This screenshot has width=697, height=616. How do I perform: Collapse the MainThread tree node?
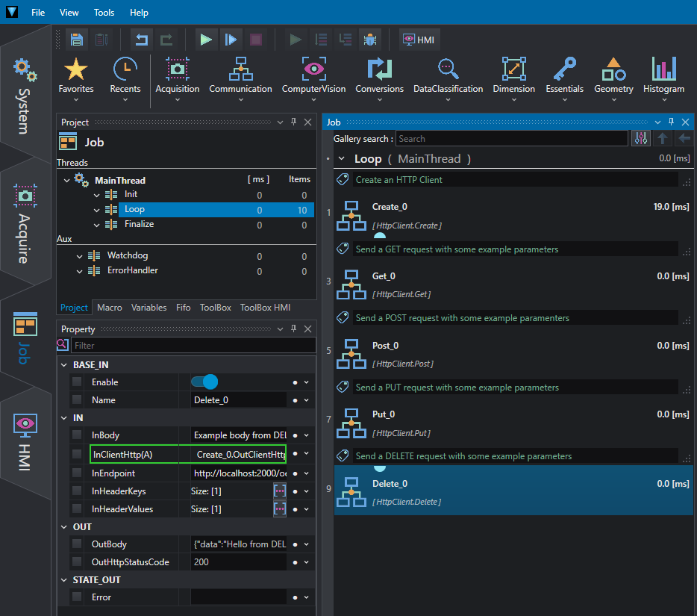66,180
